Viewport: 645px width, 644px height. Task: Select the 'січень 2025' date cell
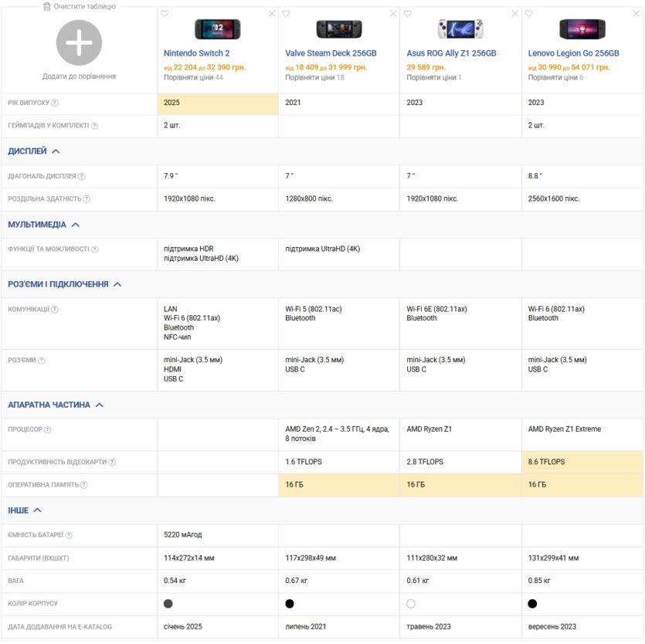218,627
